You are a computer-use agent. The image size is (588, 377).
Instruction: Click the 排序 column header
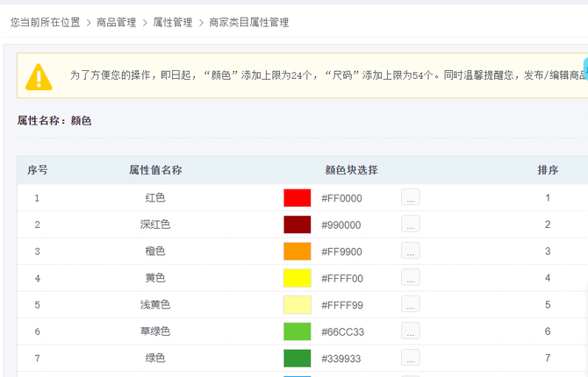coord(548,170)
